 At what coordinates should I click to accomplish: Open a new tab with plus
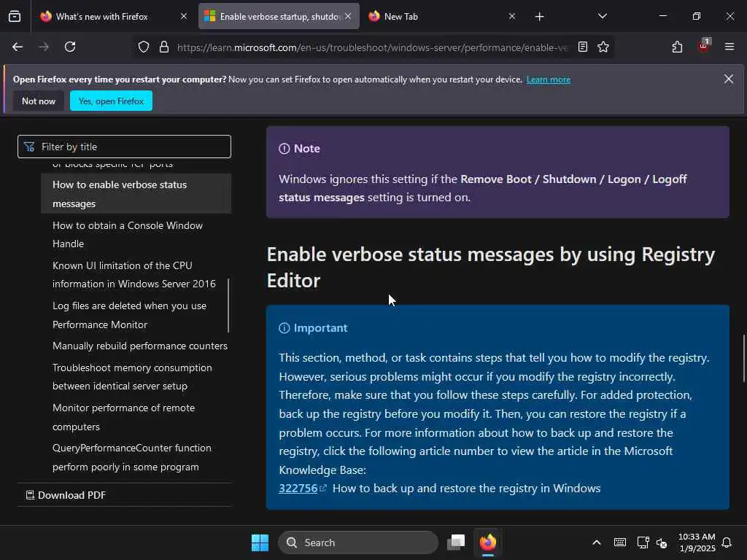click(539, 17)
